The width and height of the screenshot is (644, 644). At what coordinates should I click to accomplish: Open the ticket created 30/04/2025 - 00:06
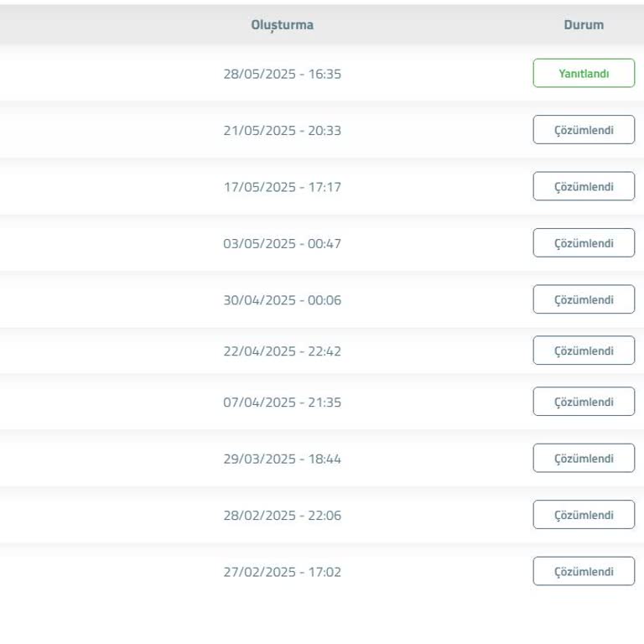point(282,300)
